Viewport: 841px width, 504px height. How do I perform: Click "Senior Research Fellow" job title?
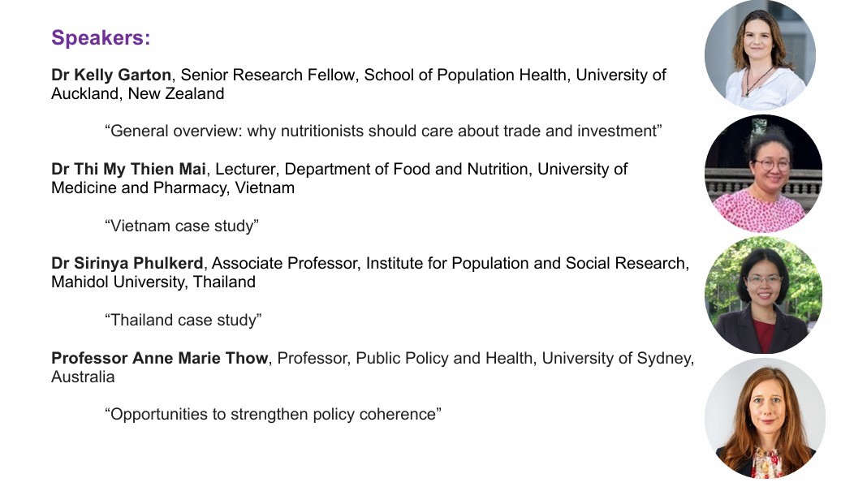point(268,75)
